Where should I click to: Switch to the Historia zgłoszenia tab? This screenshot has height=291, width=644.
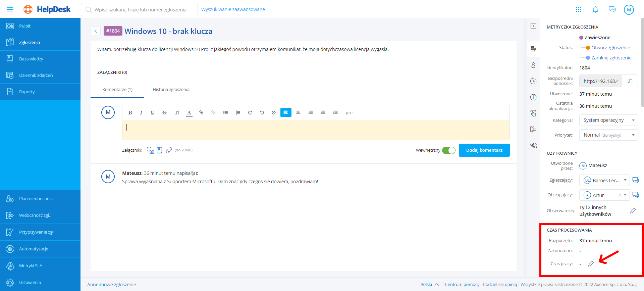coord(171,90)
